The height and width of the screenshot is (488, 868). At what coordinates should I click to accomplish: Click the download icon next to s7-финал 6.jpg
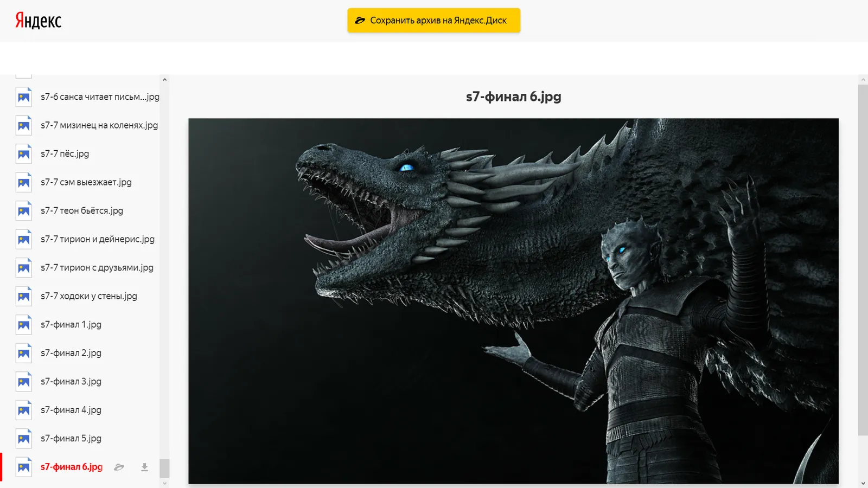pos(144,467)
